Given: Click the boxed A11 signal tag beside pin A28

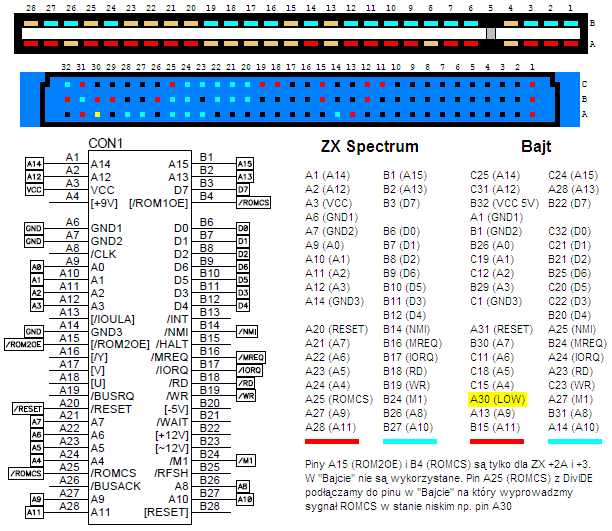Looking at the screenshot, I should click(34, 512).
